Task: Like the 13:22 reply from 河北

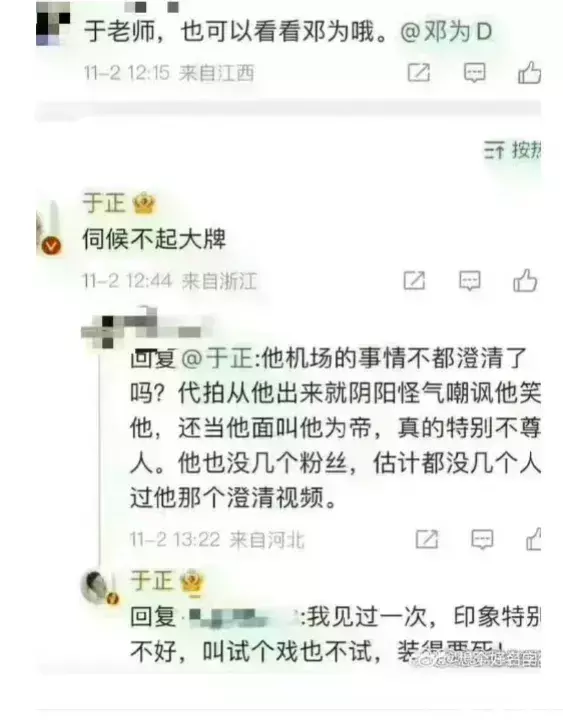Action: [533, 539]
